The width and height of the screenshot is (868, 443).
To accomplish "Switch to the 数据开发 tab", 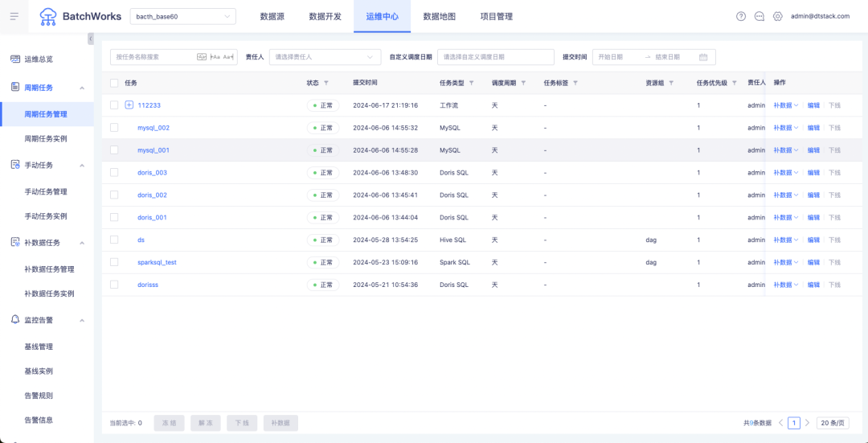I will click(325, 16).
